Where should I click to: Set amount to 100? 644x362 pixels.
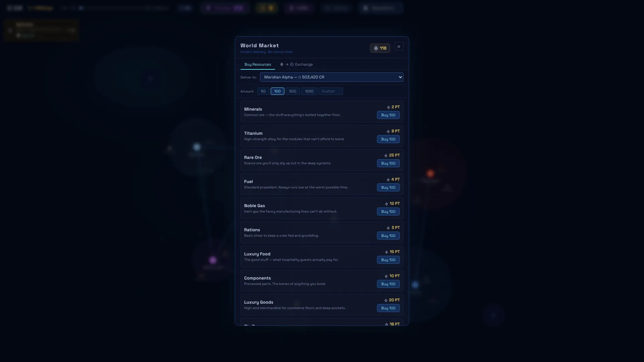[277, 91]
